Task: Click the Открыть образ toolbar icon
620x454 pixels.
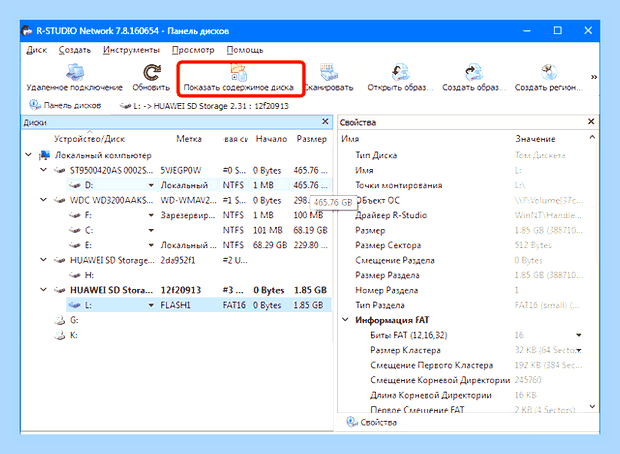Action: pos(400,72)
